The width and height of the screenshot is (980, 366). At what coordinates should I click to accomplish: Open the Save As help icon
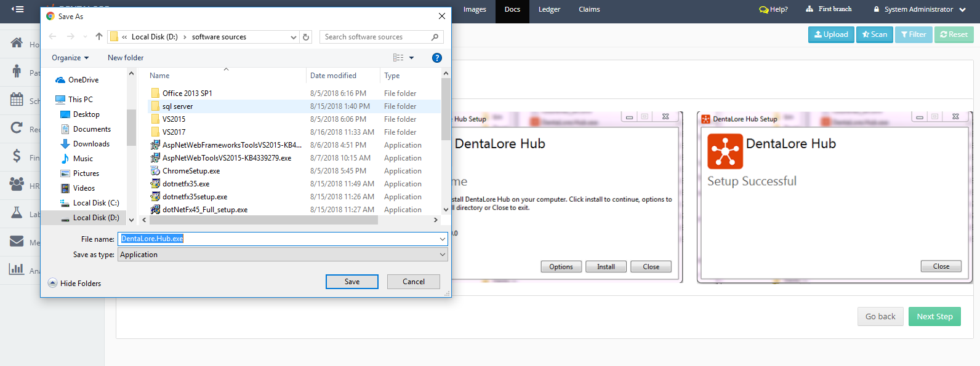click(x=436, y=58)
